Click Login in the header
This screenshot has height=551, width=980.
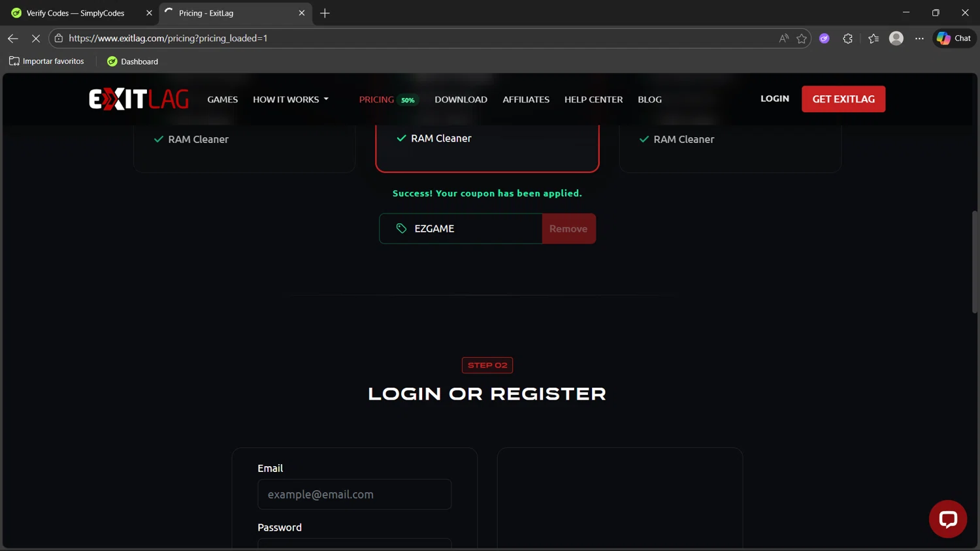click(775, 99)
